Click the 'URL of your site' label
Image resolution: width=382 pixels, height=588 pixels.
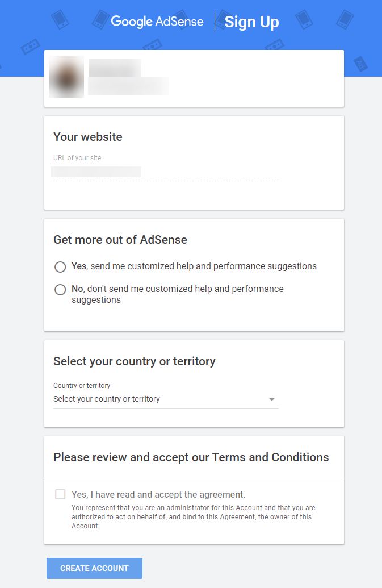[x=77, y=158]
